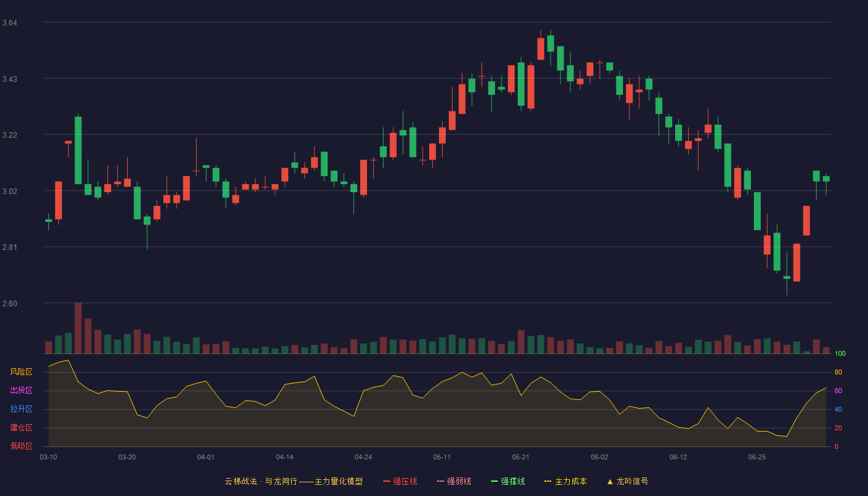Click the 04-01 date label
Image resolution: width=868 pixels, height=496 pixels.
(206, 457)
